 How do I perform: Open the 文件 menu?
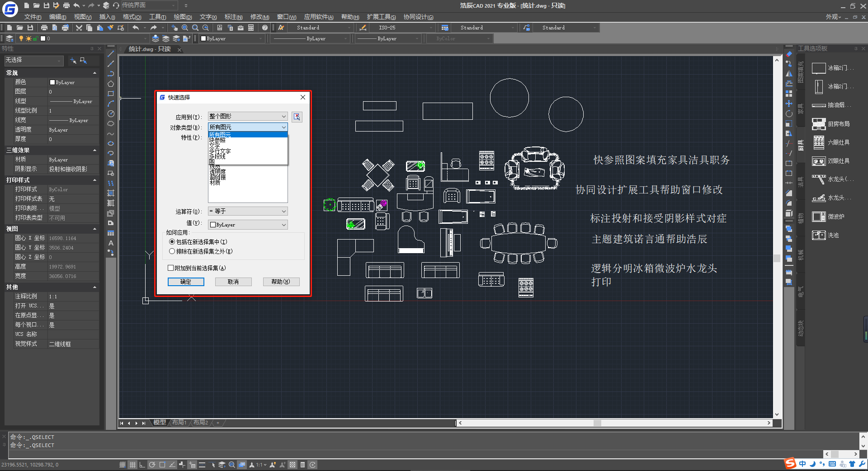(33, 17)
